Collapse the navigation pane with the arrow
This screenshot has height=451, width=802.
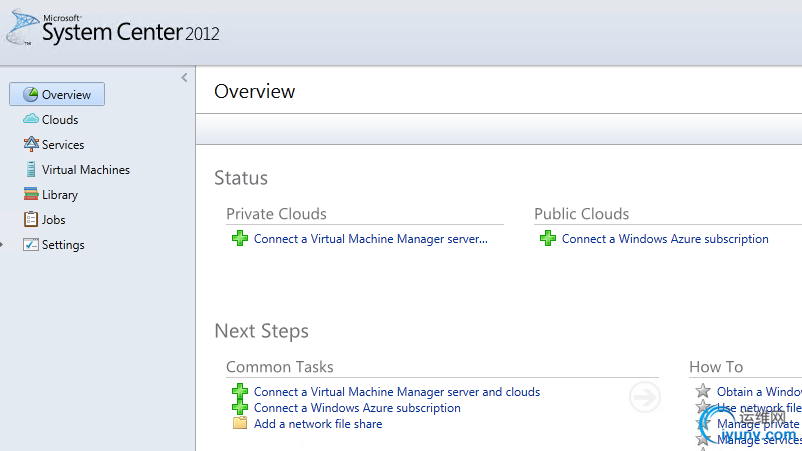184,78
